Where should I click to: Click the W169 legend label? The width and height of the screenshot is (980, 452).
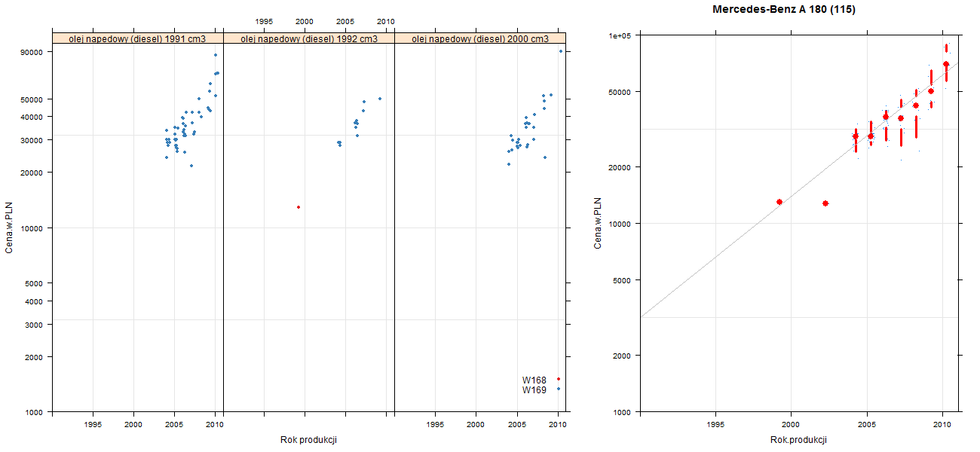pos(534,390)
